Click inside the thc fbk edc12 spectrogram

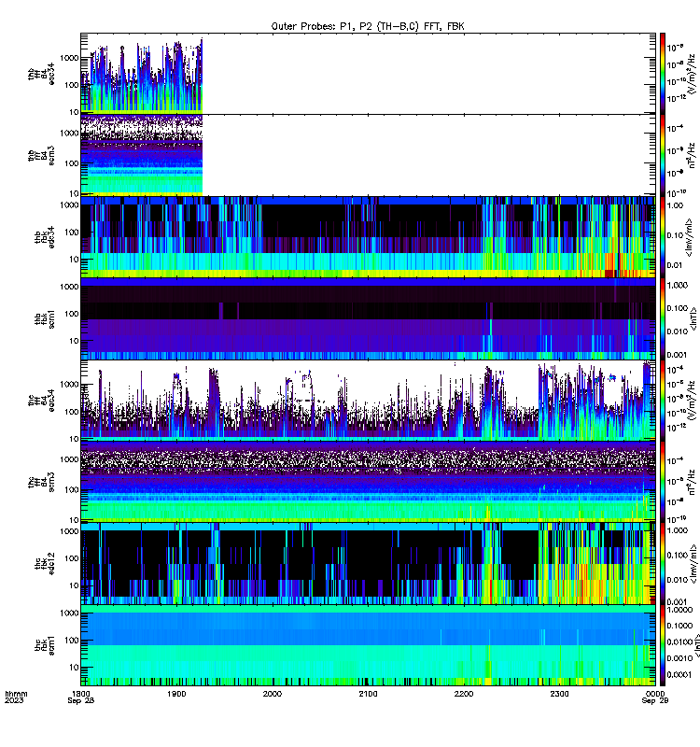[x=368, y=564]
